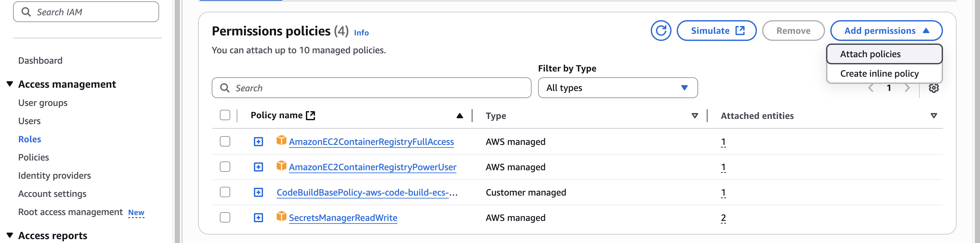This screenshot has width=980, height=243.
Task: Expand AmazonEC2ContainerRegistryFullAccess row plus icon
Action: 258,142
